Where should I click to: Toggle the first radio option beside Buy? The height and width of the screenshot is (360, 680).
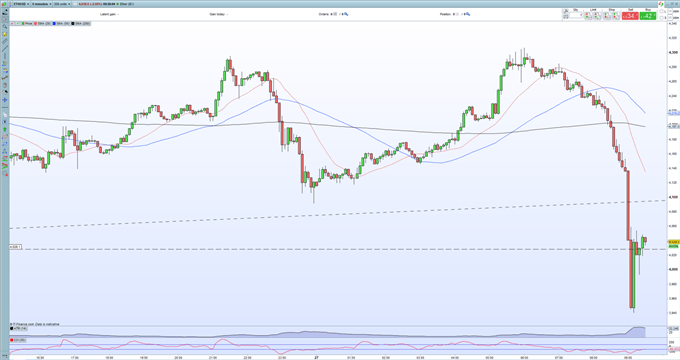point(662,12)
